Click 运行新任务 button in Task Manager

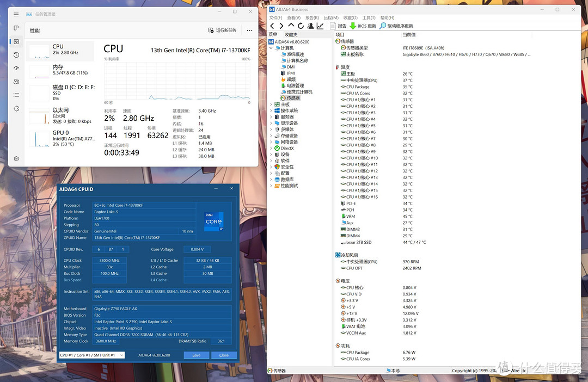(223, 30)
